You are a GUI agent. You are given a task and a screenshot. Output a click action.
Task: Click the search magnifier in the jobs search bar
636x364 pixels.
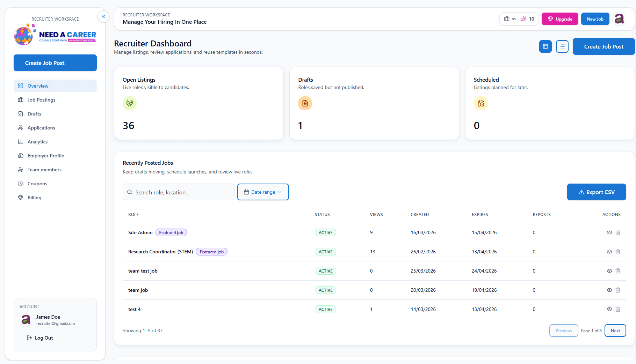(x=130, y=192)
